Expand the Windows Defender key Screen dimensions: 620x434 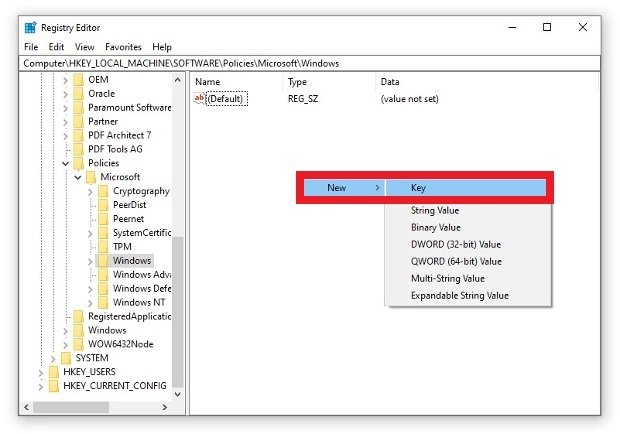point(90,289)
